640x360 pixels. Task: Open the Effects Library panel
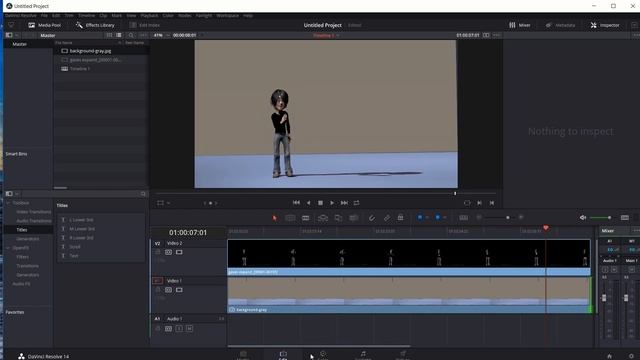[x=95, y=25]
